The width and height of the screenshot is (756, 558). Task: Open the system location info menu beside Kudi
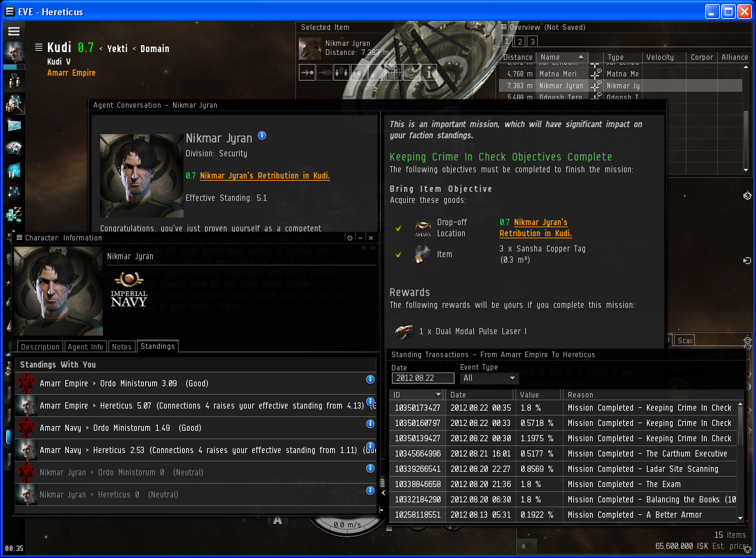(x=39, y=47)
